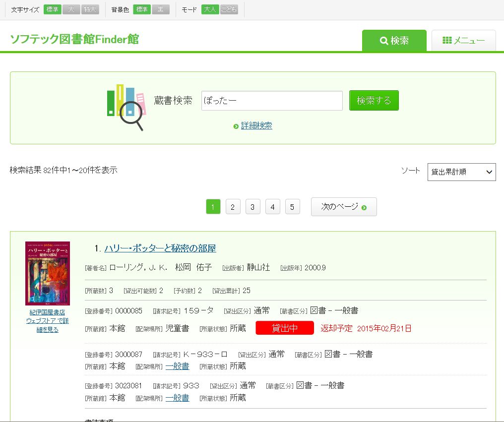This screenshot has width=504, height=422.
Task: Click the 検索する button
Action: 374,101
